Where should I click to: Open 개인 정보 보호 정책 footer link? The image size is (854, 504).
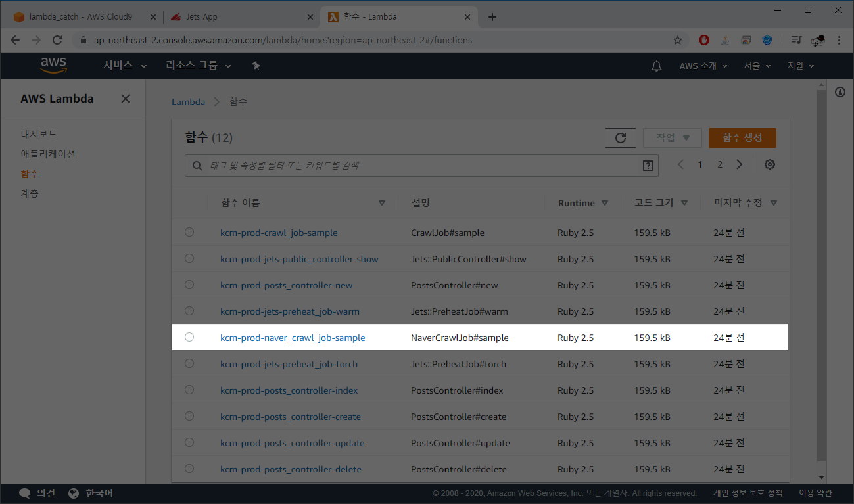click(x=748, y=493)
